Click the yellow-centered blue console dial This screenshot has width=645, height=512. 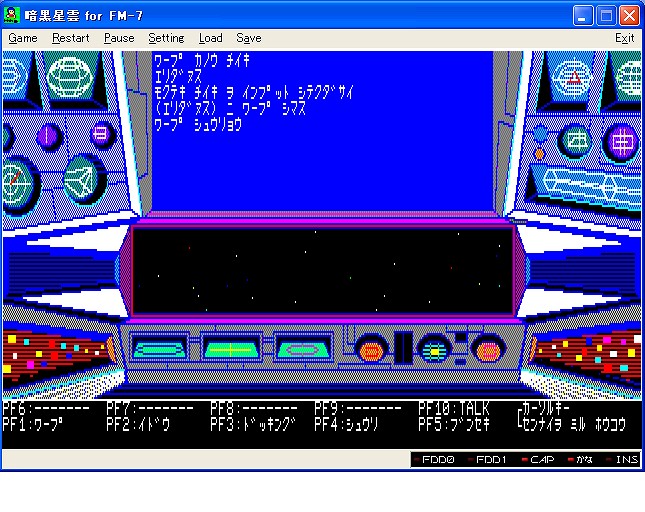pyautogui.click(x=434, y=350)
